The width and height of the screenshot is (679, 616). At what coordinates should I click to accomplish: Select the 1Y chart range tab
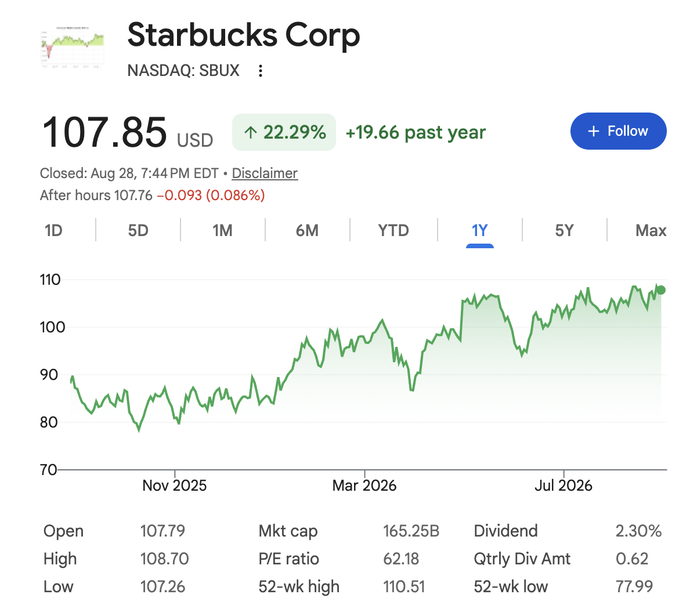pos(480,230)
